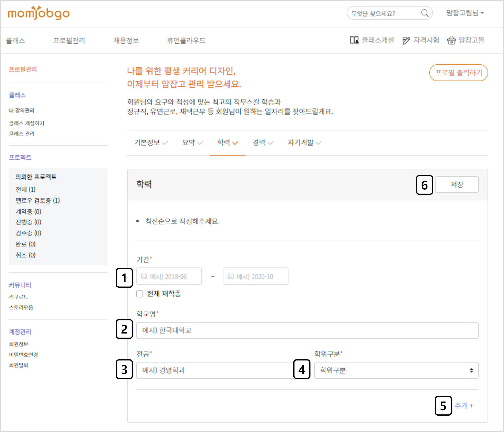Click the 프로필 출력하기 button
The height and width of the screenshot is (432, 504).
coord(458,73)
